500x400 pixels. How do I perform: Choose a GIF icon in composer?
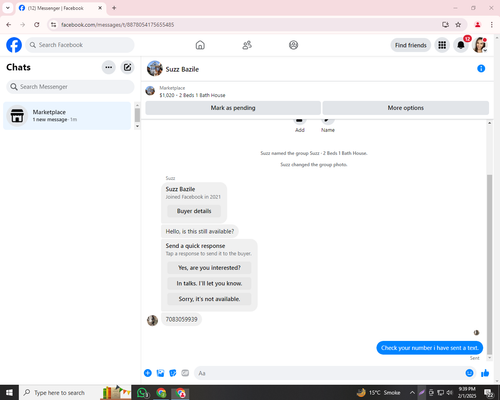click(185, 373)
